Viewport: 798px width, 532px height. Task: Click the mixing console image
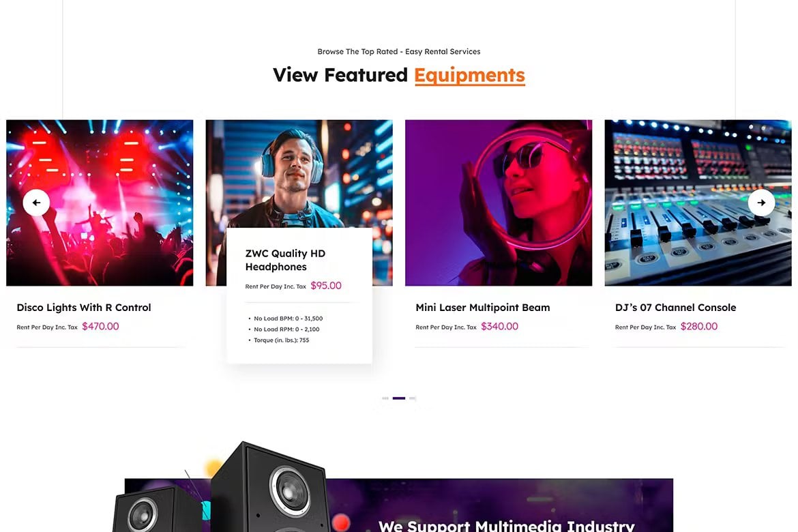pos(698,203)
